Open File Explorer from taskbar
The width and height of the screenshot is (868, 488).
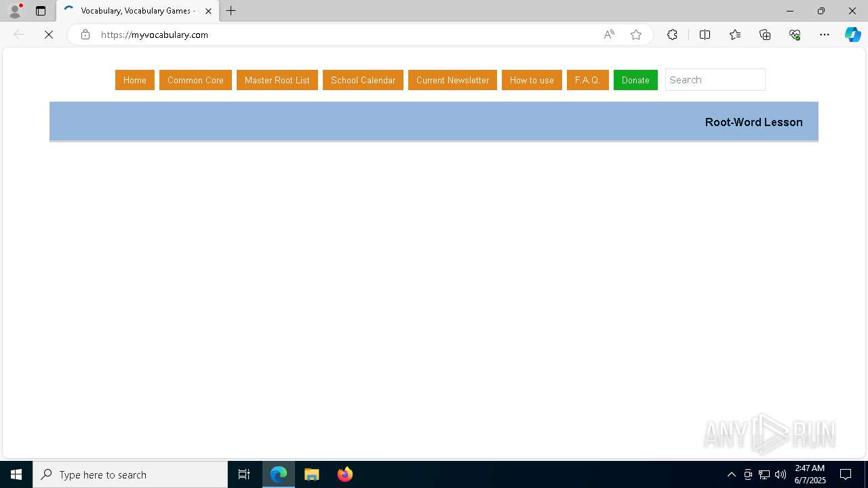pyautogui.click(x=312, y=474)
